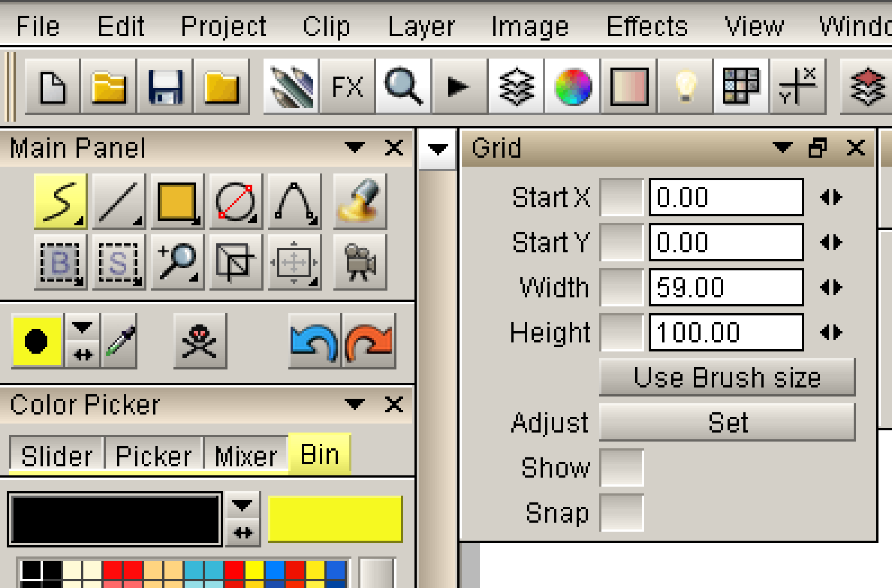Select the freehand stroke drawing tool
Screen dimensions: 892x588
click(x=60, y=201)
